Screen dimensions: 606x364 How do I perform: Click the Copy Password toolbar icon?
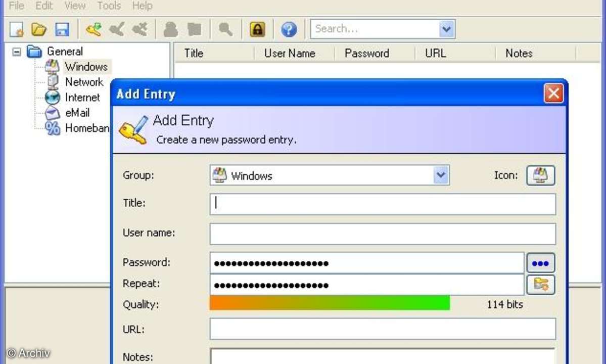195,29
